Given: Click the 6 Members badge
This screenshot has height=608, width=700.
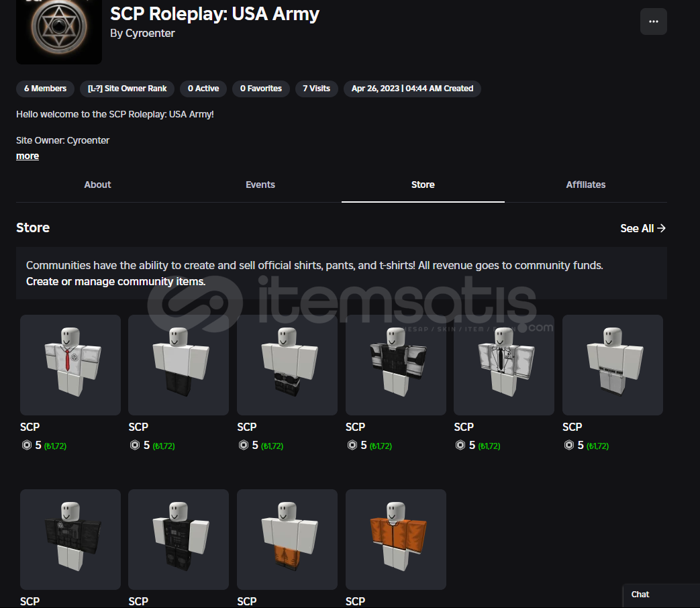Looking at the screenshot, I should [x=45, y=89].
